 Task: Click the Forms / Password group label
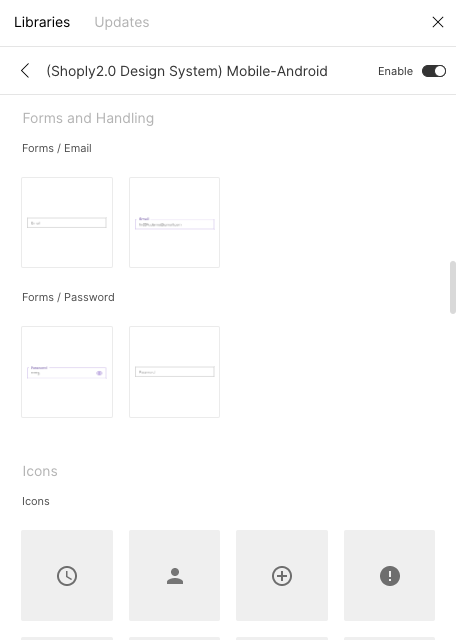[68, 297]
